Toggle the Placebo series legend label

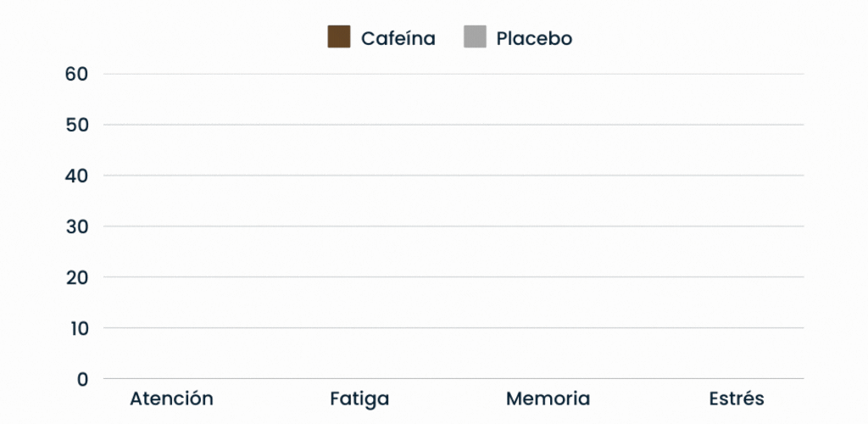pyautogui.click(x=534, y=38)
